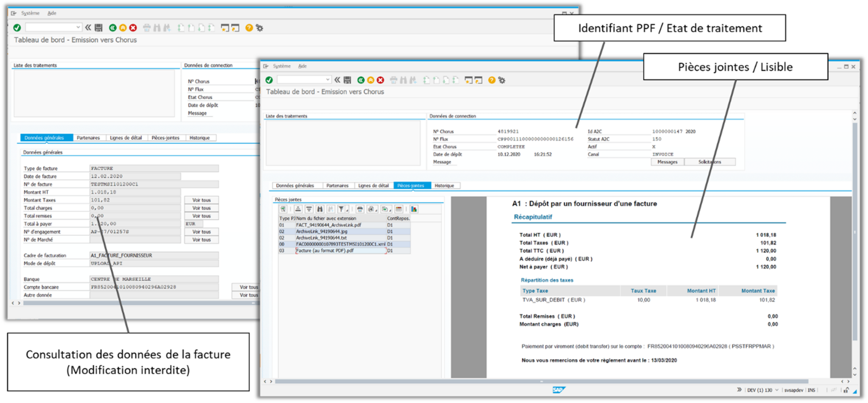Click the green Enter checkmark in the front window
The width and height of the screenshot is (868, 403).
(269, 80)
